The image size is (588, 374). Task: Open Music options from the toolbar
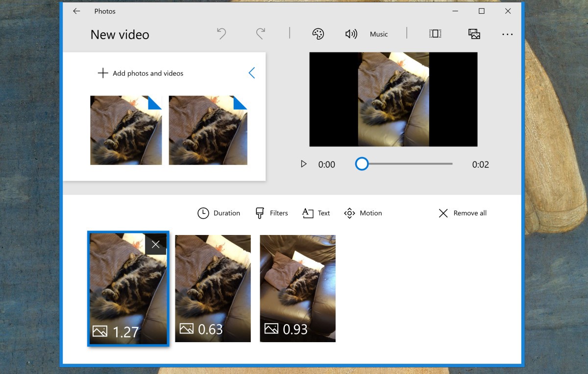click(x=379, y=34)
